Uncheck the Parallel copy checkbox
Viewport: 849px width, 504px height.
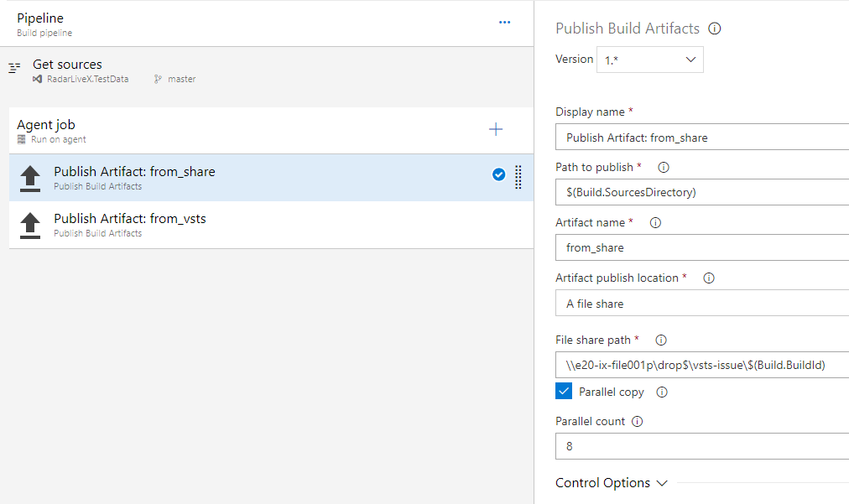coord(564,391)
